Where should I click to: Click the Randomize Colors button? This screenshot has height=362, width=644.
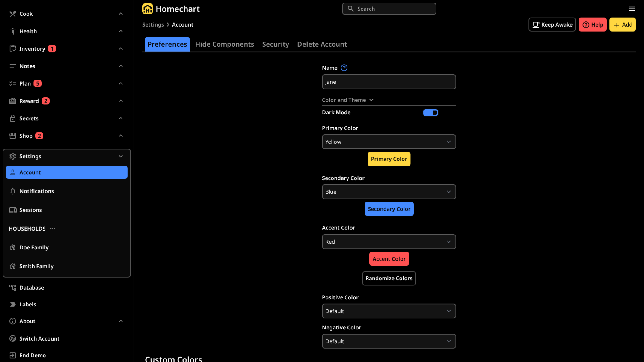pyautogui.click(x=389, y=278)
